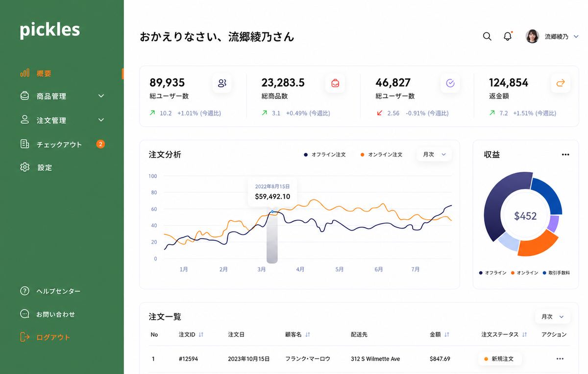The image size is (588, 374).
Task: Toggle オフライン in the revenue legend
Action: point(493,273)
